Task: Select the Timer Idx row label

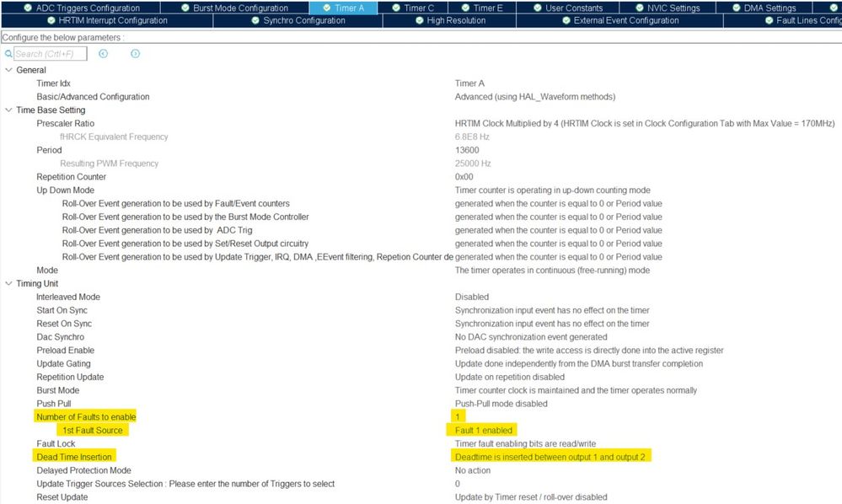Action: pyautogui.click(x=53, y=83)
